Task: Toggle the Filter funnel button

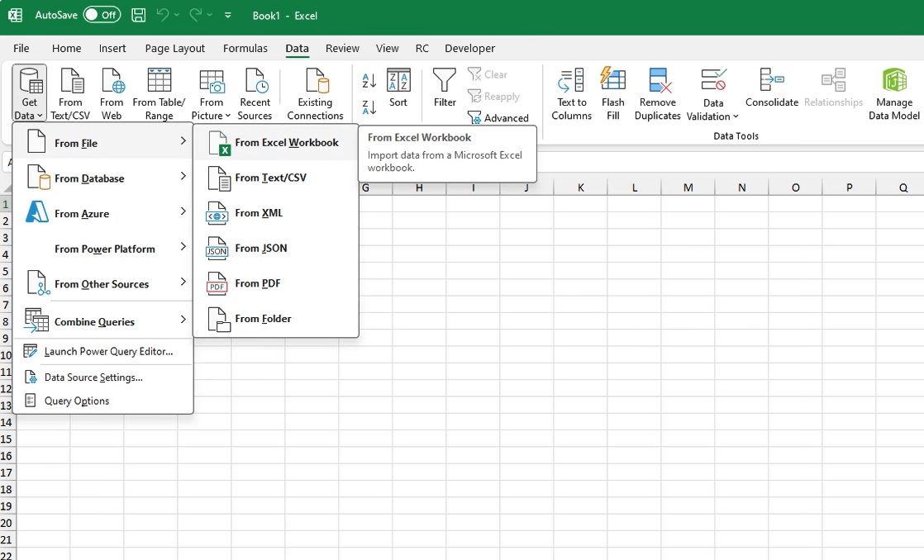Action: pos(445,88)
